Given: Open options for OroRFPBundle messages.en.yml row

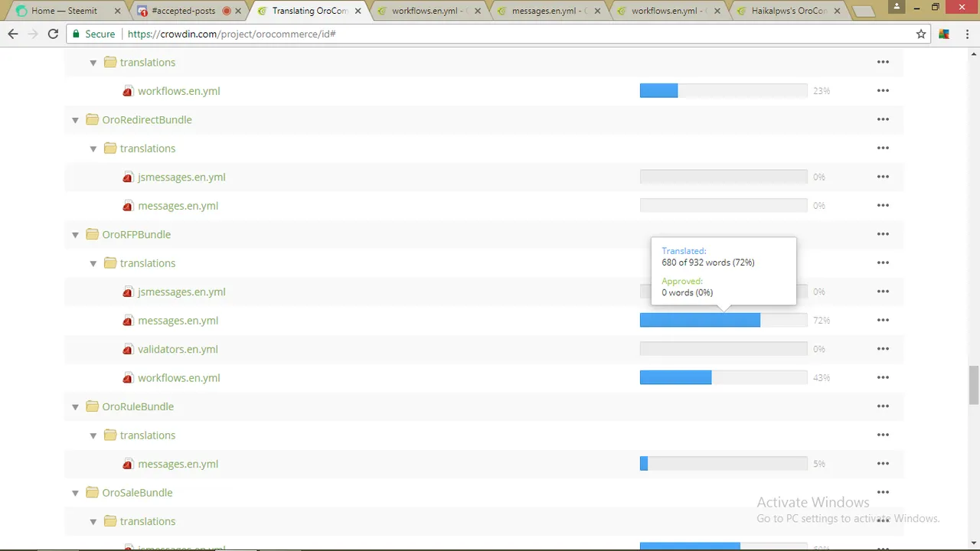Looking at the screenshot, I should (x=883, y=320).
